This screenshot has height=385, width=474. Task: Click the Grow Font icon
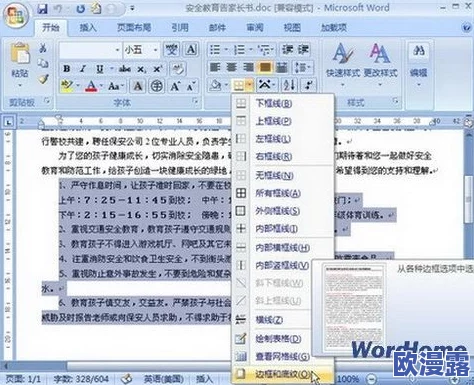coord(175,86)
